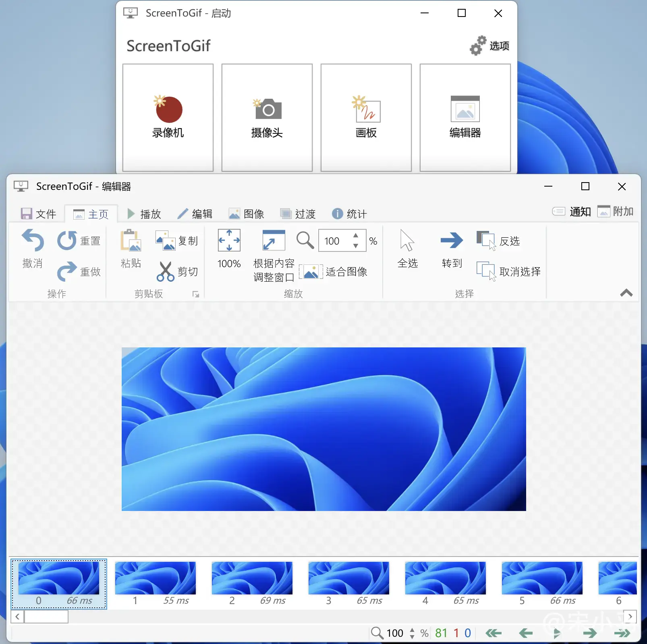Select frame 3 thumbnail in the timeline
Viewport: 647px width, 644px height.
pyautogui.click(x=349, y=582)
